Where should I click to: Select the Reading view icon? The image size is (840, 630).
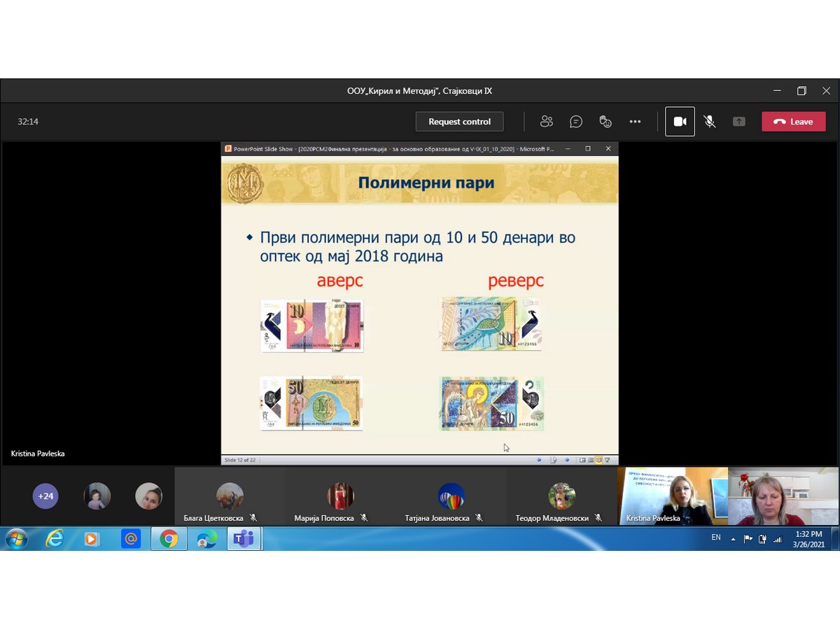point(598,460)
